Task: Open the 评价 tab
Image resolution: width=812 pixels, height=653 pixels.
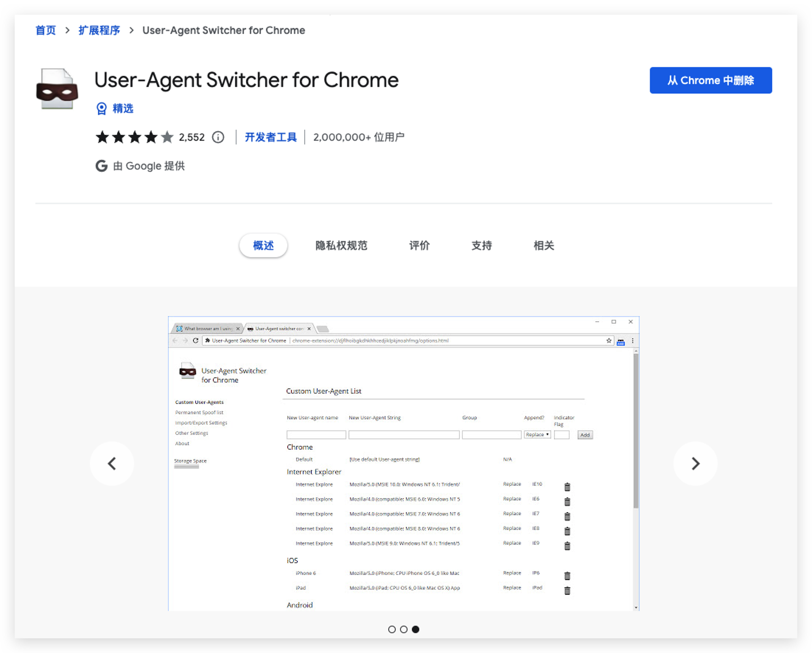Action: (x=419, y=245)
